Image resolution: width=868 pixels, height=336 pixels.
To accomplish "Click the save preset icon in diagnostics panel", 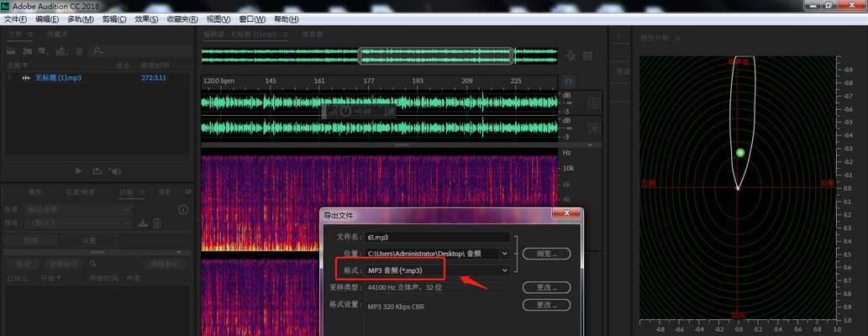I will pyautogui.click(x=142, y=223).
